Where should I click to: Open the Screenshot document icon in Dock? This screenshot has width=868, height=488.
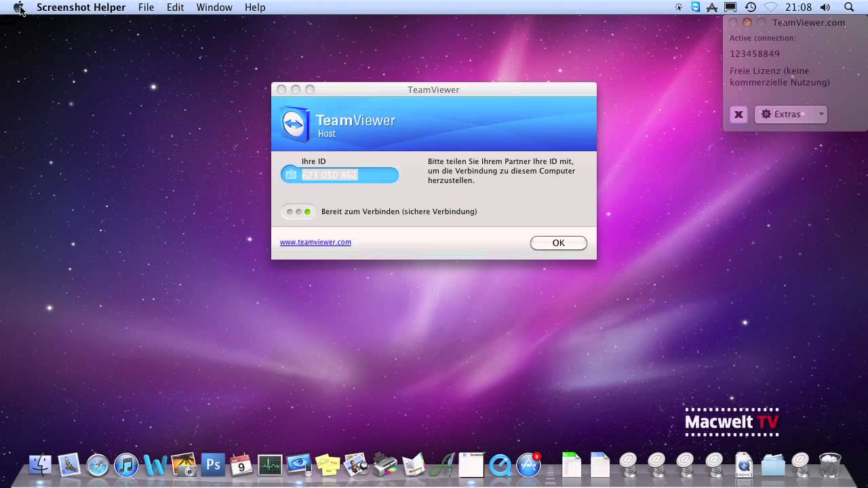click(x=471, y=465)
